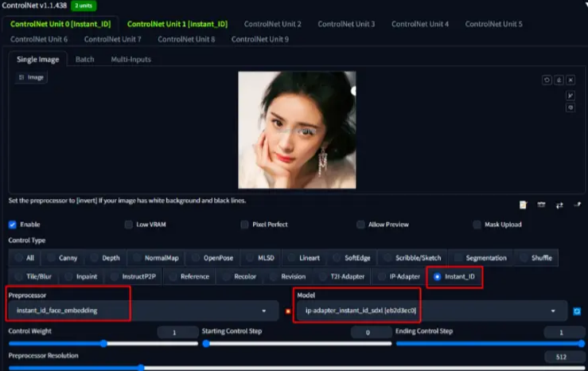This screenshot has width=588, height=371.
Task: Select the All control type
Action: pos(25,258)
